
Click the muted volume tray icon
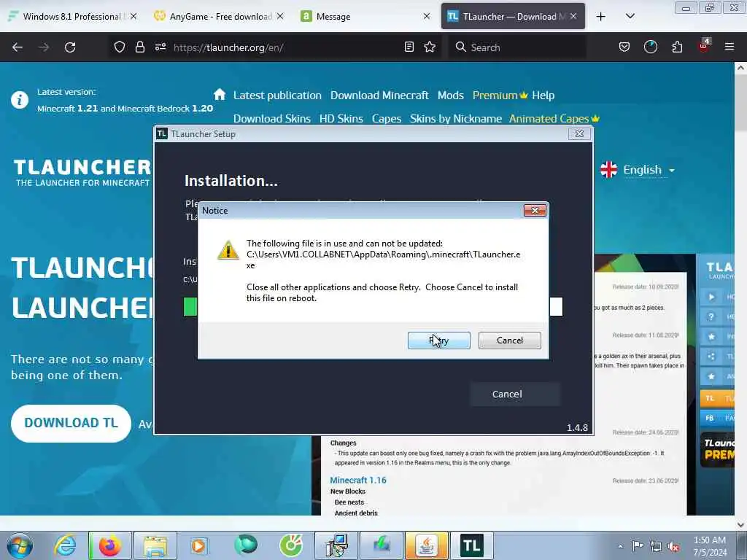pos(674,546)
